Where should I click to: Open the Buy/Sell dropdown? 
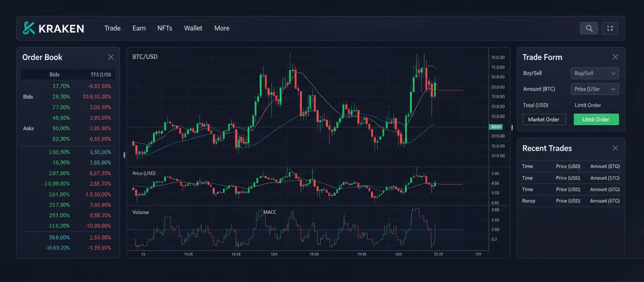[x=595, y=73]
